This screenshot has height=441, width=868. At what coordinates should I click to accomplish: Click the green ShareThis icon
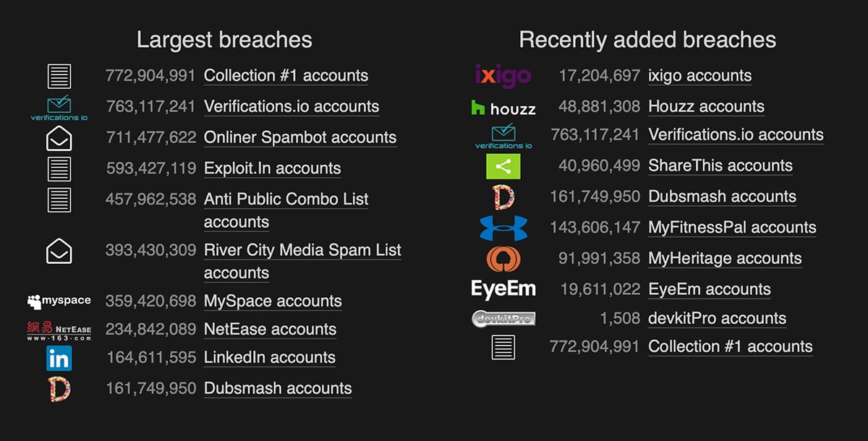tap(503, 166)
